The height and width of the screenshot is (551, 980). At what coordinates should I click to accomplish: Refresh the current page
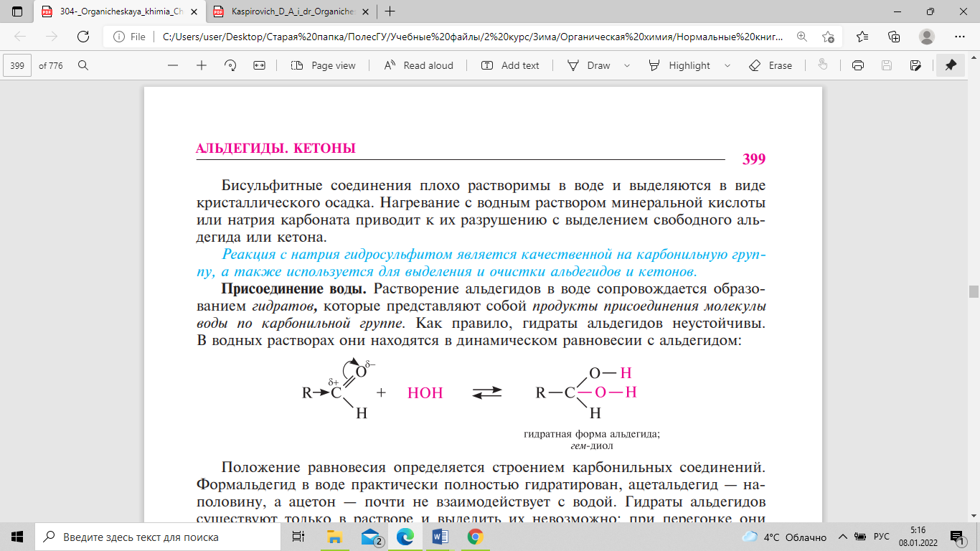tap(83, 37)
